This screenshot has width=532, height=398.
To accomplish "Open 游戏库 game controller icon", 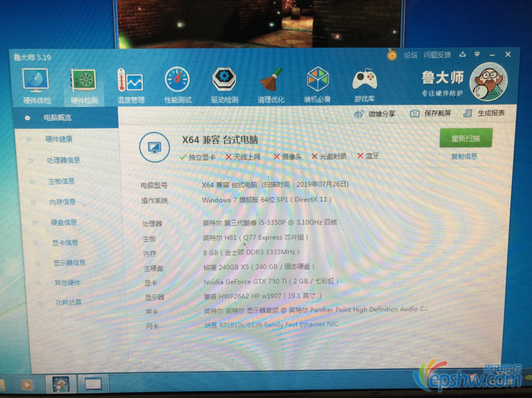I will pyautogui.click(x=364, y=86).
